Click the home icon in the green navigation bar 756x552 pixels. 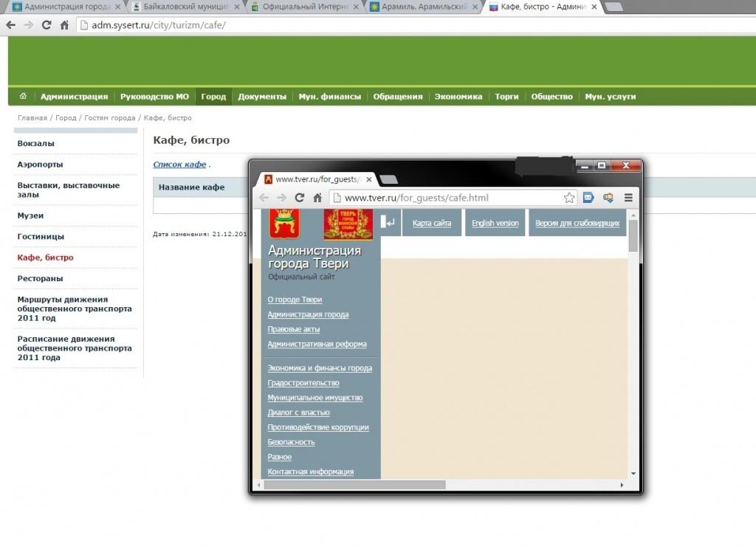[23, 96]
